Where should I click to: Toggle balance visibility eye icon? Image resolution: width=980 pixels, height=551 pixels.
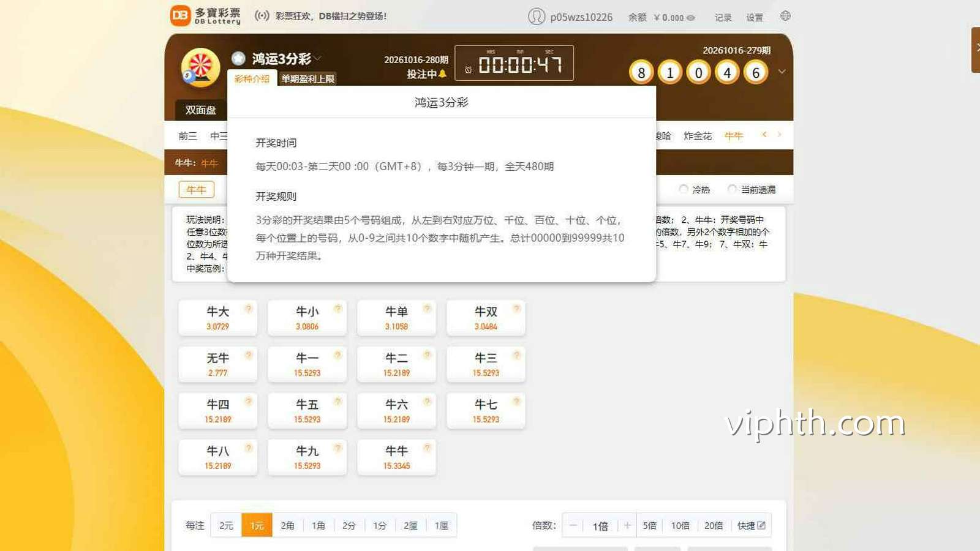click(691, 18)
